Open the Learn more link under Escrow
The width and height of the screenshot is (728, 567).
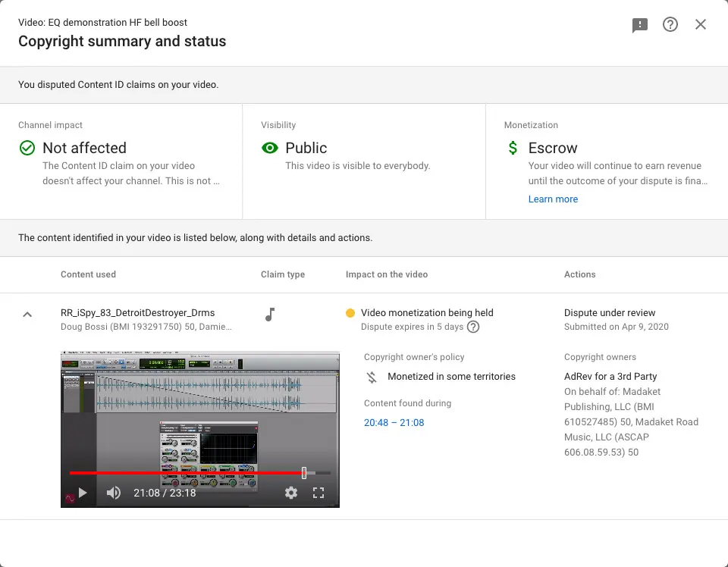pos(553,199)
